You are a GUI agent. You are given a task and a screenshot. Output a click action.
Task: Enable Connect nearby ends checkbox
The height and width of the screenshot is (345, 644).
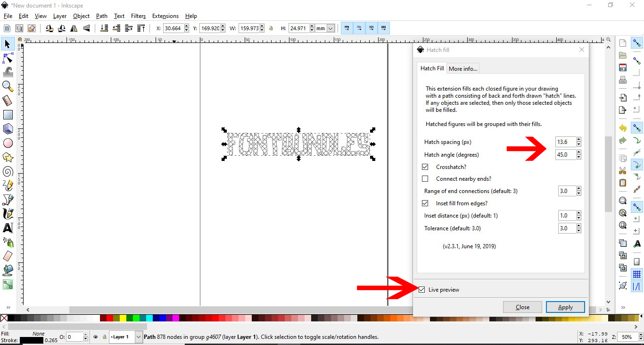(x=425, y=179)
